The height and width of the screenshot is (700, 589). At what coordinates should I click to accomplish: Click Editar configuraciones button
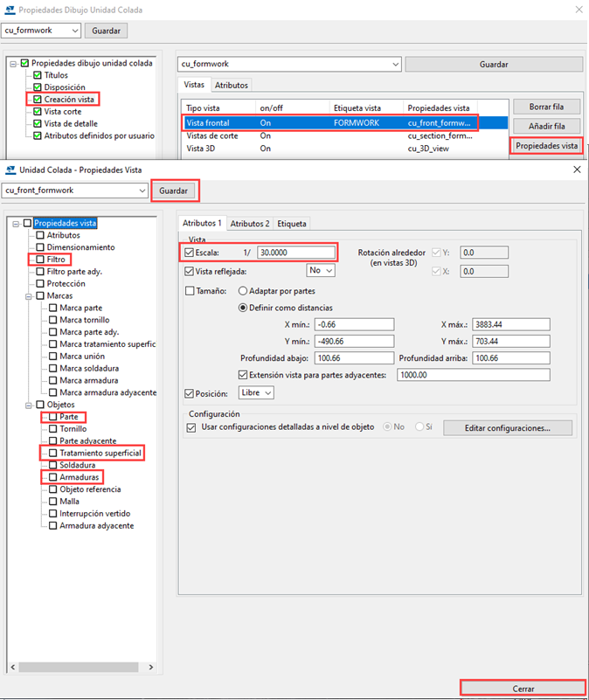tap(507, 428)
